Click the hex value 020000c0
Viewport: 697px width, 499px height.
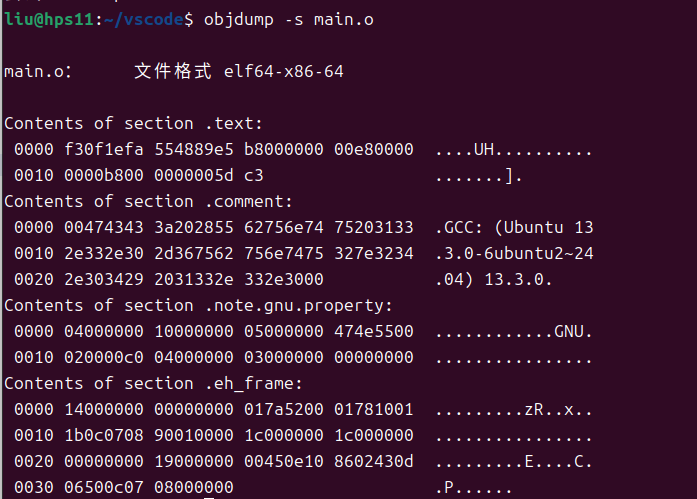point(104,358)
